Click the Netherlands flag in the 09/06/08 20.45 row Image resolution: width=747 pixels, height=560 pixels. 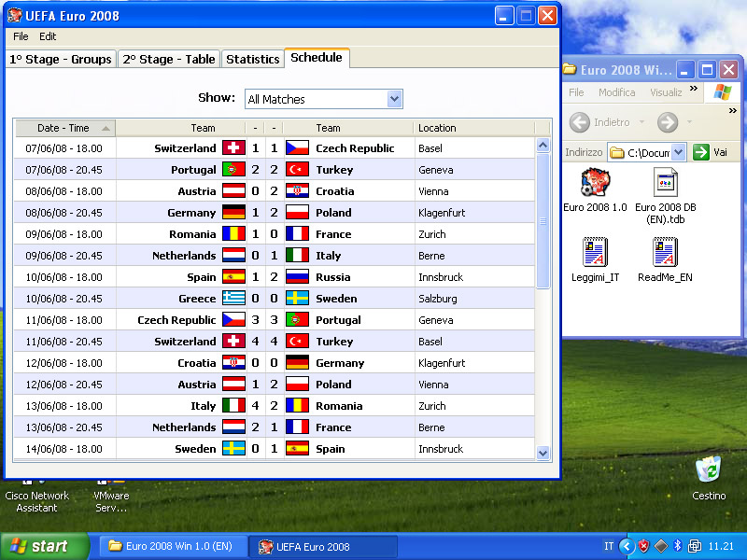(x=234, y=255)
